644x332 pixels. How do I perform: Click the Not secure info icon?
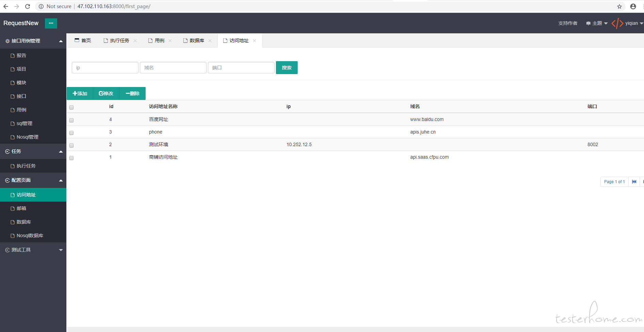[x=41, y=6]
